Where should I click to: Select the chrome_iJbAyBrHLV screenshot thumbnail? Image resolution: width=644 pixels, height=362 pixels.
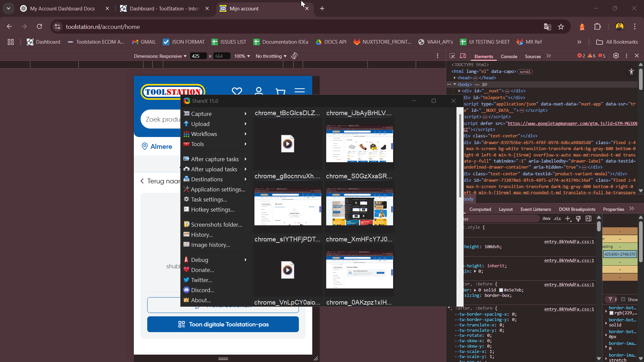(x=359, y=143)
